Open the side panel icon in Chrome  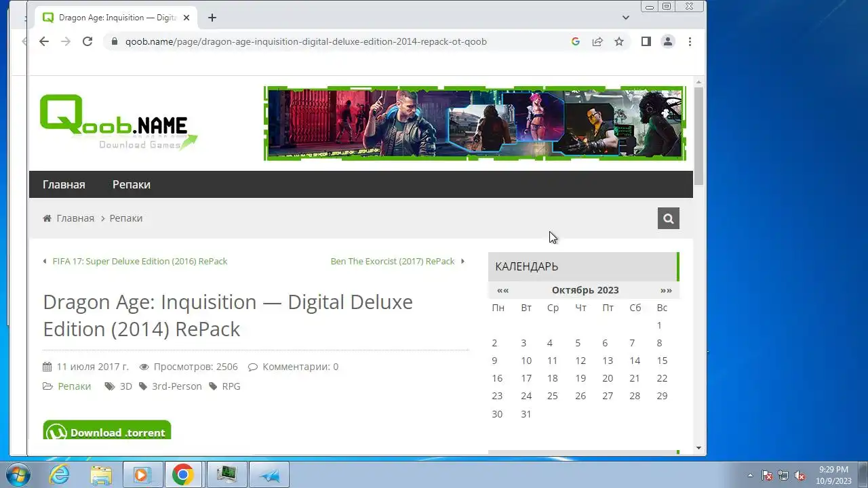[x=646, y=41]
